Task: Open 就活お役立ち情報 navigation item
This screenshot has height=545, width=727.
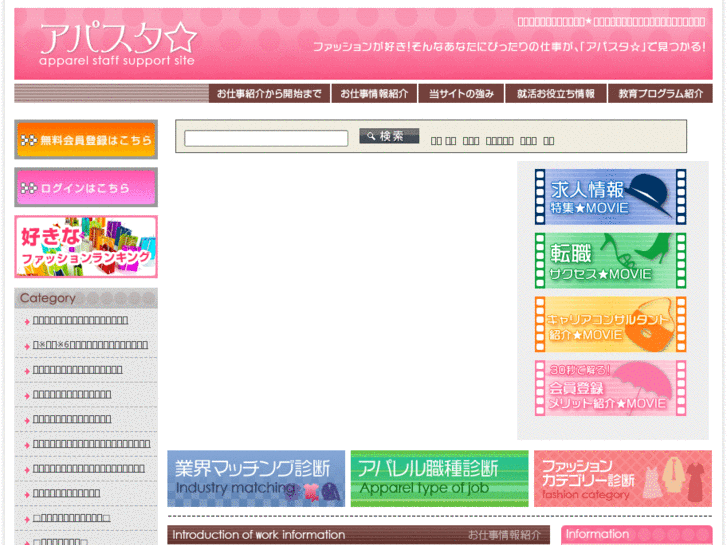Action: click(x=555, y=94)
